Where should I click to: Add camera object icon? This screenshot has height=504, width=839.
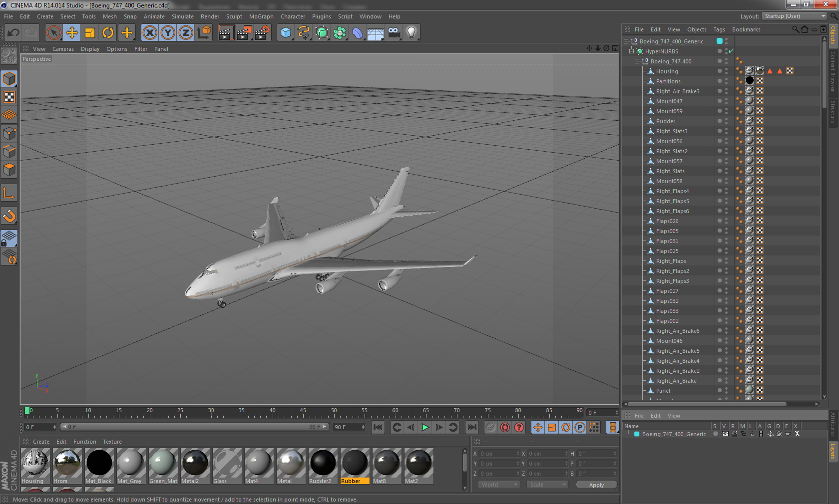(x=394, y=33)
